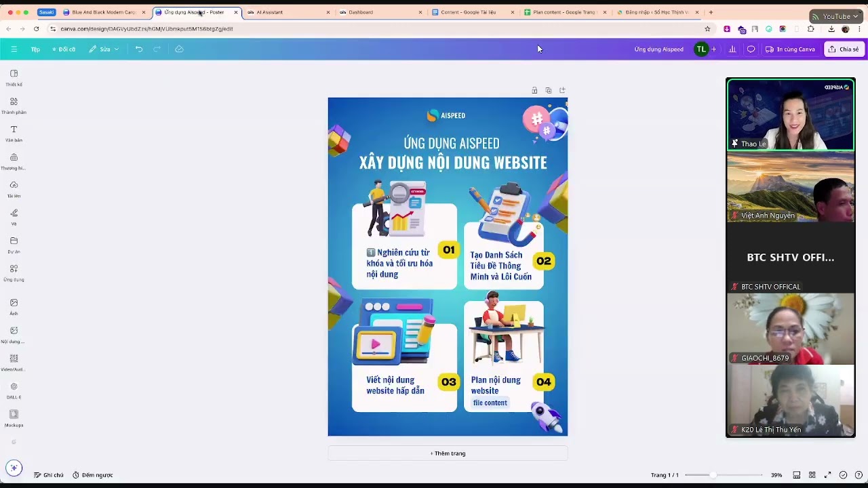Click the In cùng Canva print button
The width and height of the screenshot is (868, 488).
tap(790, 49)
